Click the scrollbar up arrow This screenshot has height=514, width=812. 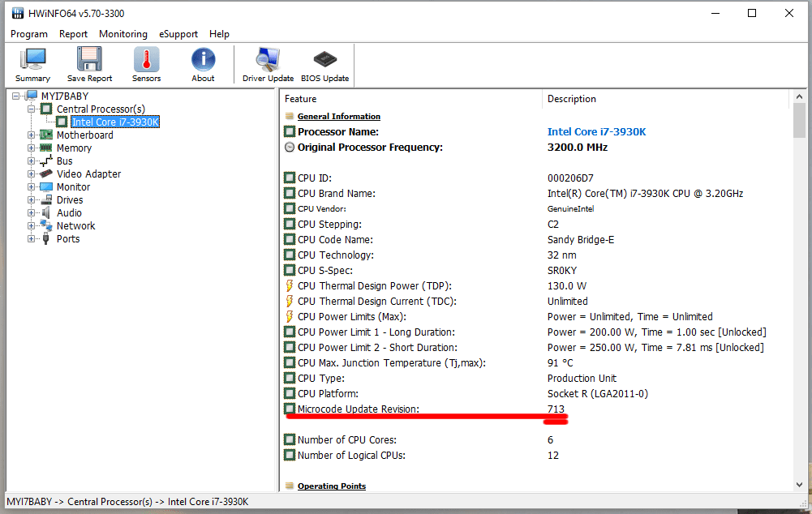point(799,96)
